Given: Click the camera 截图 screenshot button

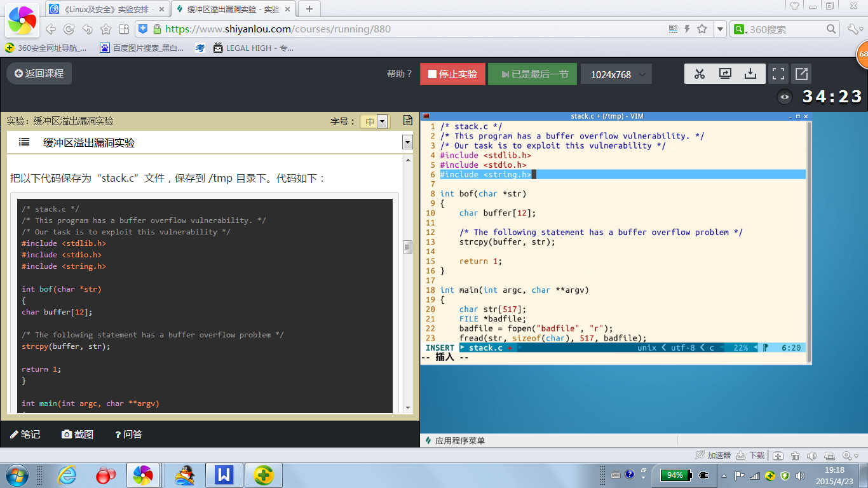Looking at the screenshot, I should click(x=78, y=435).
